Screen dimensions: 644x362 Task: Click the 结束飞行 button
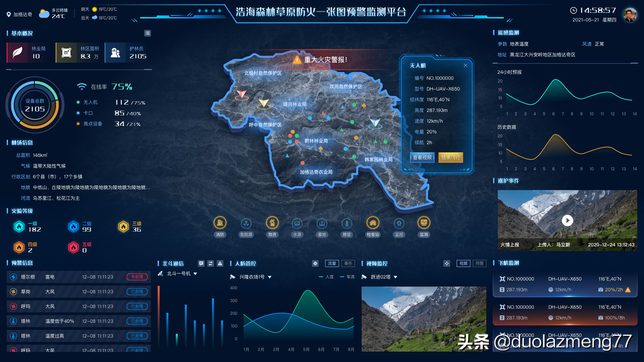tap(450, 158)
